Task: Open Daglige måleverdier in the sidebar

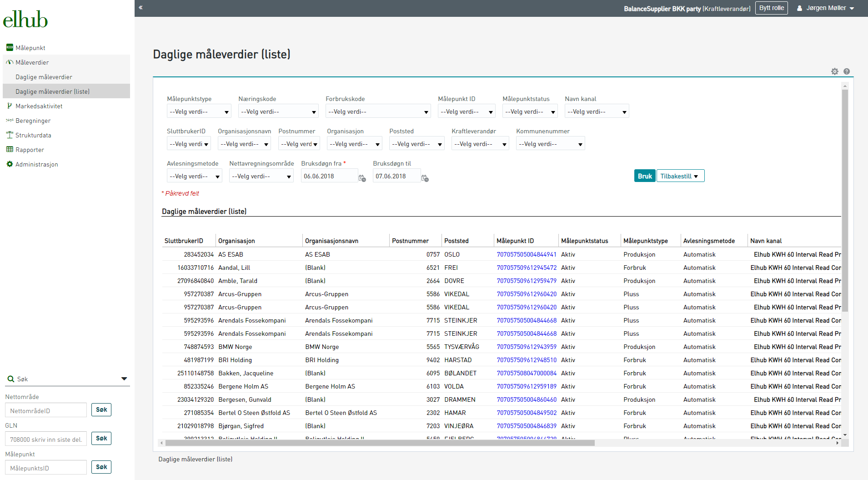Action: (x=44, y=77)
